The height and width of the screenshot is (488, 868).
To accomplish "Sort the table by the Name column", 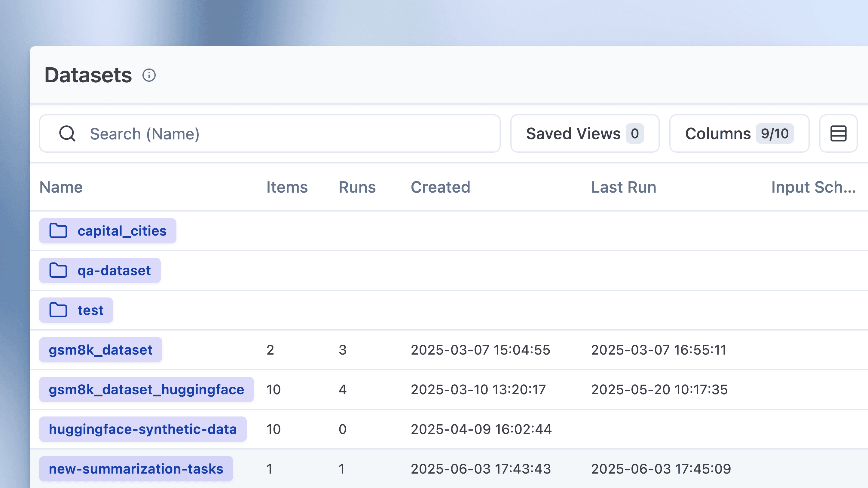I will pyautogui.click(x=61, y=187).
